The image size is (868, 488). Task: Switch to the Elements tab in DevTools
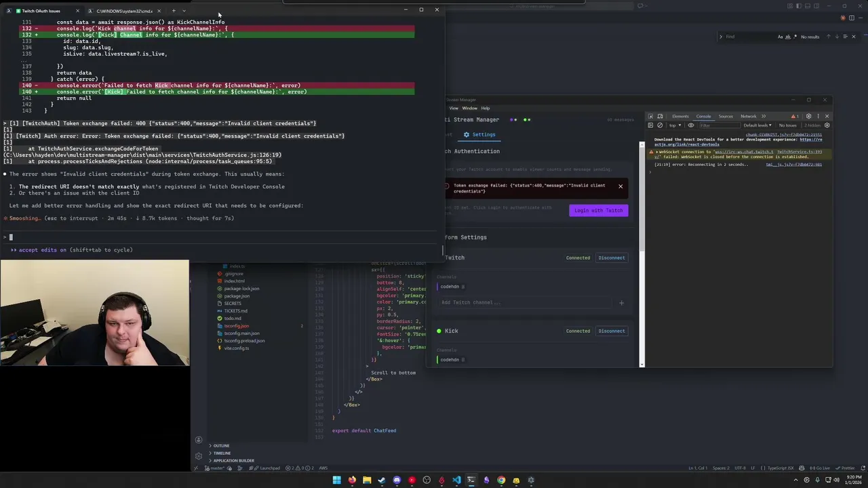pos(680,116)
